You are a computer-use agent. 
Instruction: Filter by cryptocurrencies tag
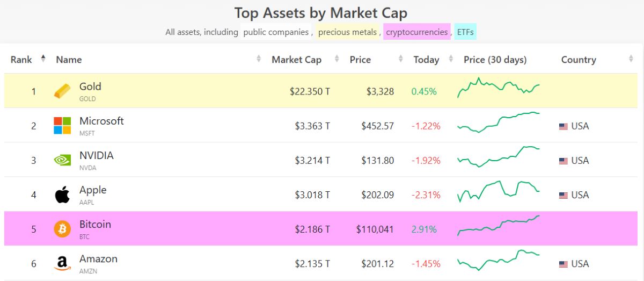pos(417,32)
